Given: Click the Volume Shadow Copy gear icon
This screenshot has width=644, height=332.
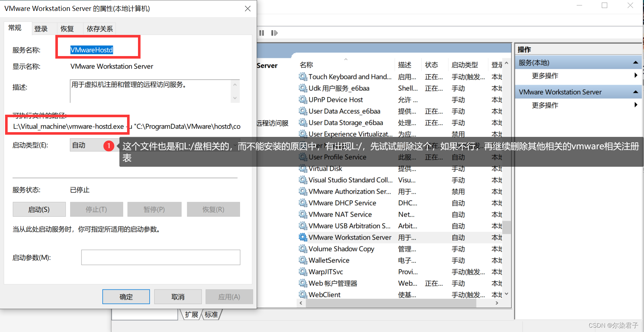Looking at the screenshot, I should [x=303, y=249].
